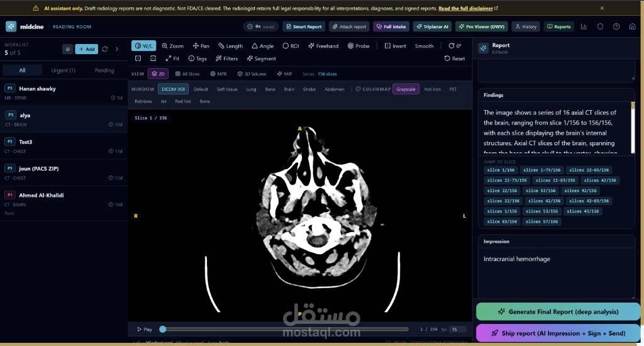The image size is (644, 346).
Task: Click the horizontal flip icon below W/L
Action: tap(138, 59)
